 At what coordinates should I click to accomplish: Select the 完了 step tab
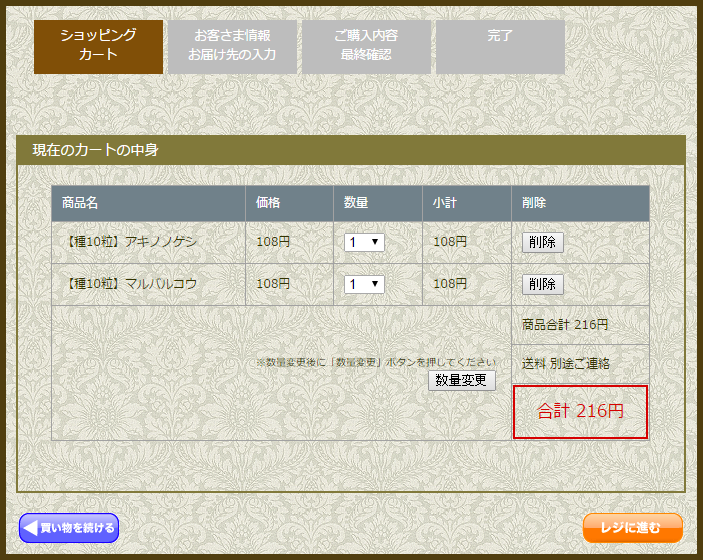[500, 47]
